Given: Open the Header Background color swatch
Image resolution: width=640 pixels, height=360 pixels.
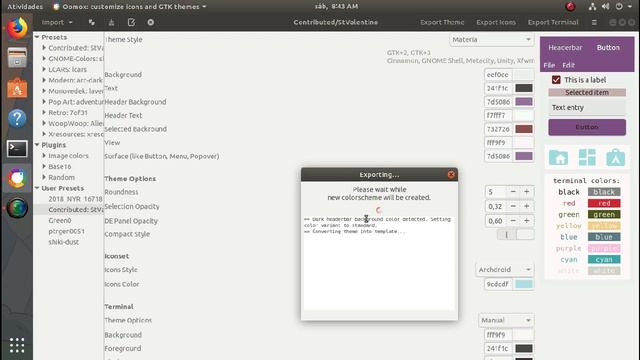Looking at the screenshot, I should pos(524,102).
